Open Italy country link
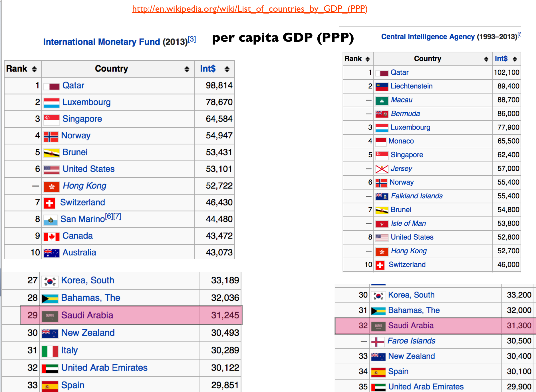The width and height of the screenshot is (536, 392). click(69, 350)
